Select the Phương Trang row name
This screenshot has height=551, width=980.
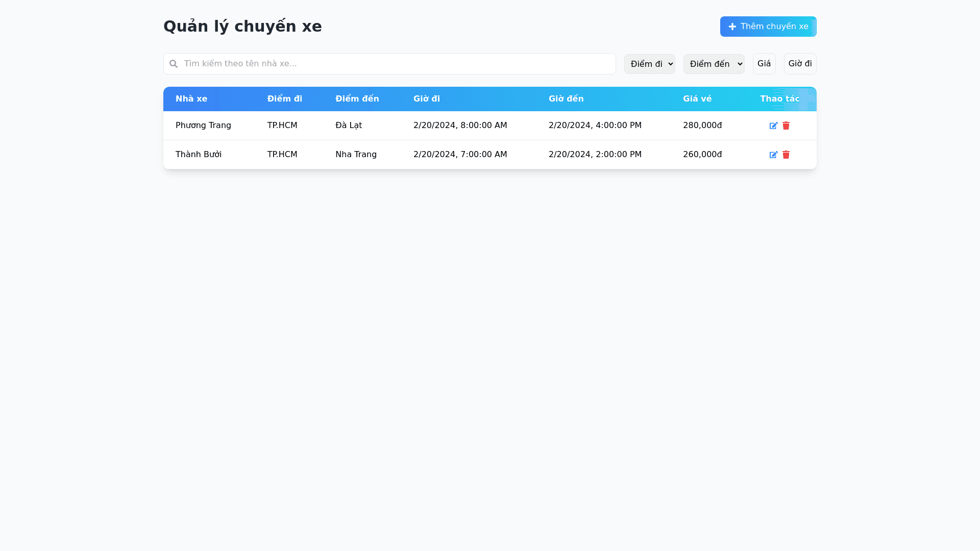tap(203, 126)
